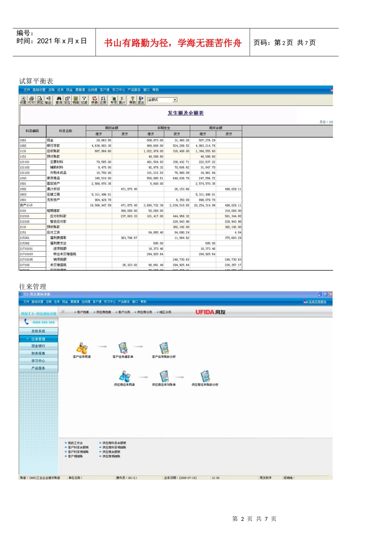Select the 应收账款 row in the table

click(130, 151)
